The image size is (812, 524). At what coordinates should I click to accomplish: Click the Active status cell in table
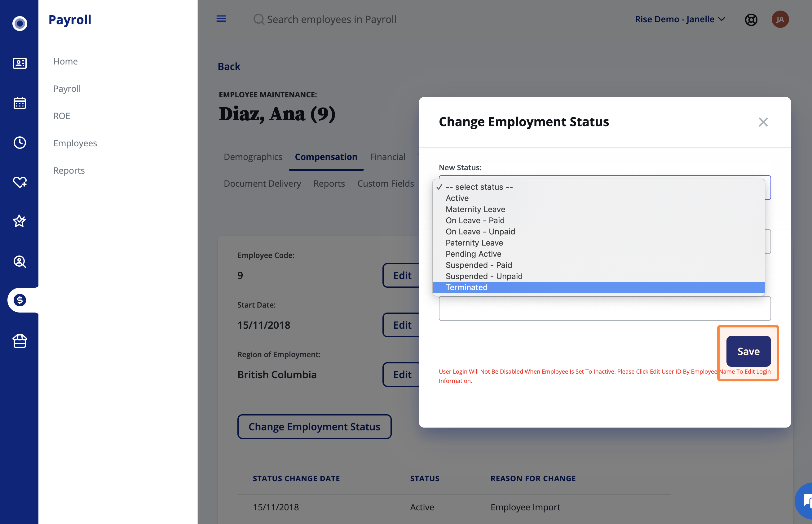tap(422, 507)
